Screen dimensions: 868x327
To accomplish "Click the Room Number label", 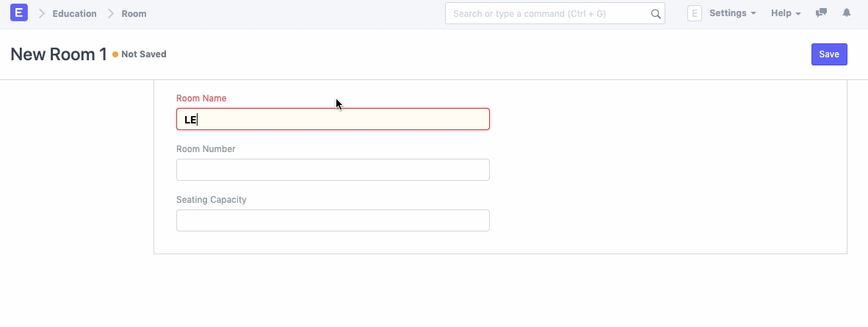I will pos(206,149).
